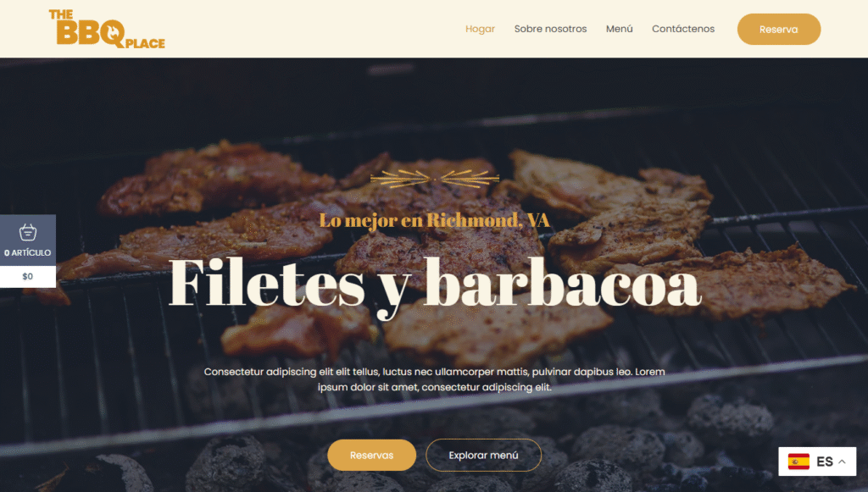868x492 pixels.
Task: Click the flame icon in the BBQ logo
Action: point(114,33)
